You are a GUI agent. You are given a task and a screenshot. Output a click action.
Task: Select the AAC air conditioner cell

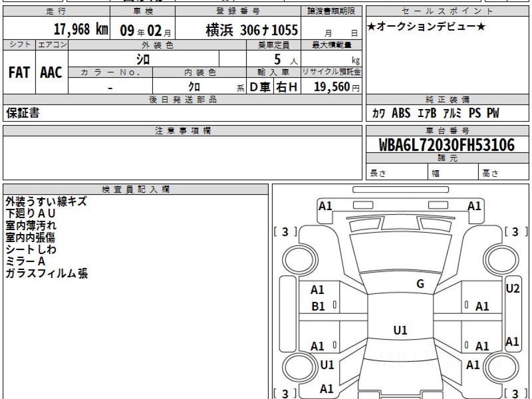(x=51, y=73)
